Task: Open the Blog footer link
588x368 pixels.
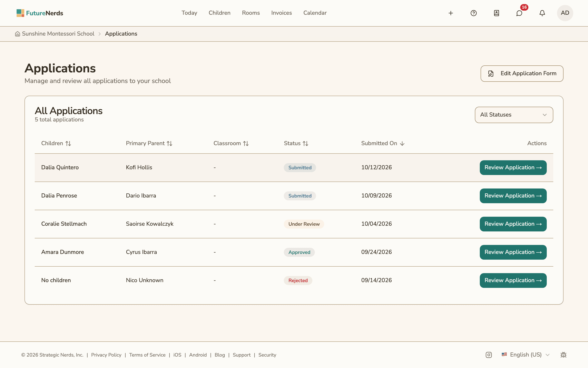Action: point(220,355)
